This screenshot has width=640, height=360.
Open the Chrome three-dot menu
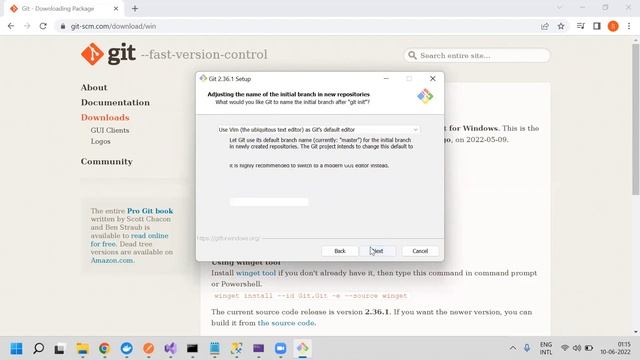pyautogui.click(x=629, y=26)
